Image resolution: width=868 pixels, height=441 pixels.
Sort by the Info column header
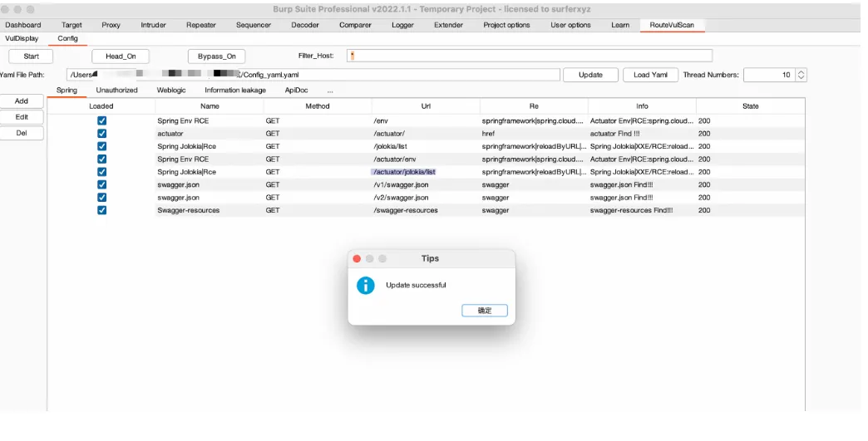642,106
